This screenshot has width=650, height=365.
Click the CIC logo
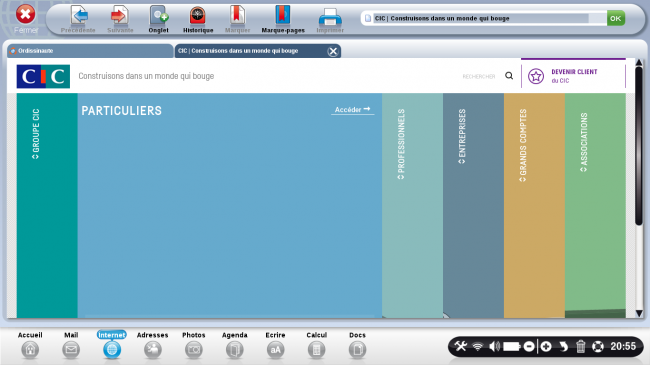[x=43, y=76]
